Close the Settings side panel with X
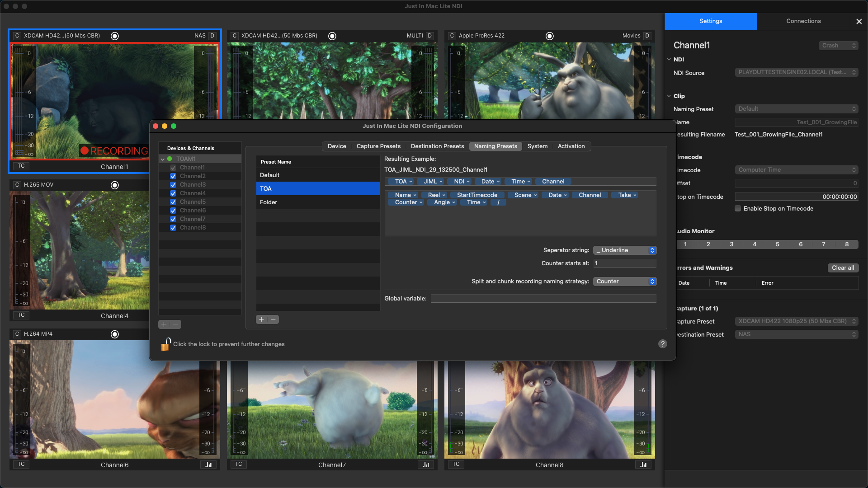 [859, 21]
